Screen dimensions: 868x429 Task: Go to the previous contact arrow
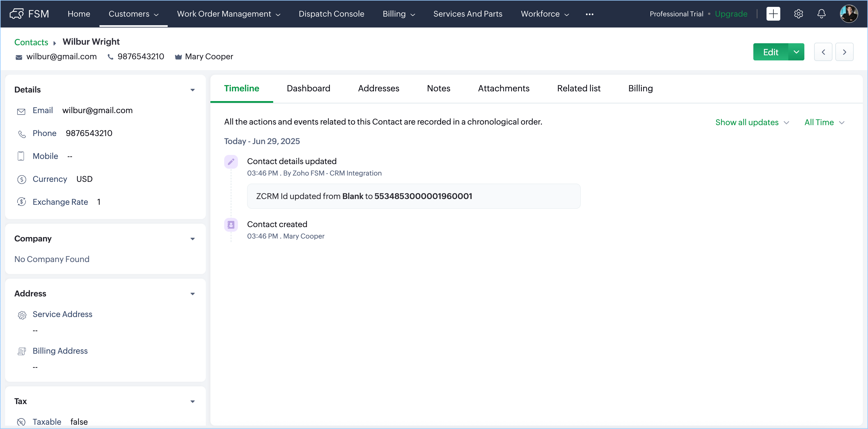coord(823,52)
